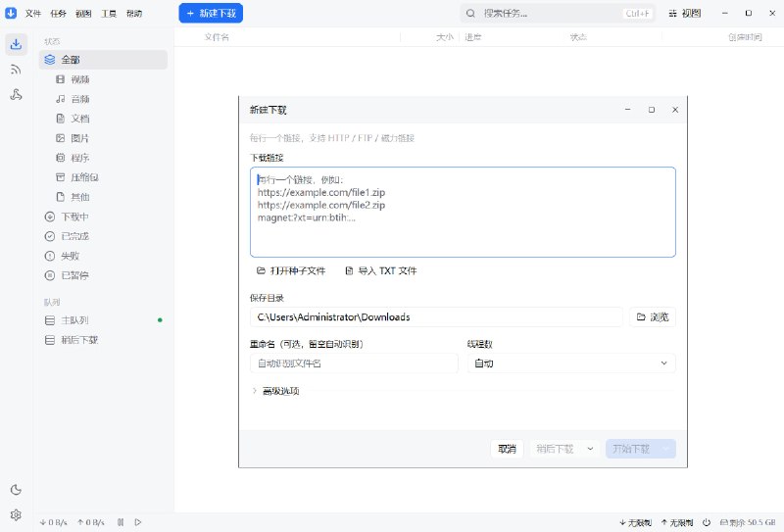Focus the 保存目录 path field
This screenshot has height=532, width=784.
436,317
